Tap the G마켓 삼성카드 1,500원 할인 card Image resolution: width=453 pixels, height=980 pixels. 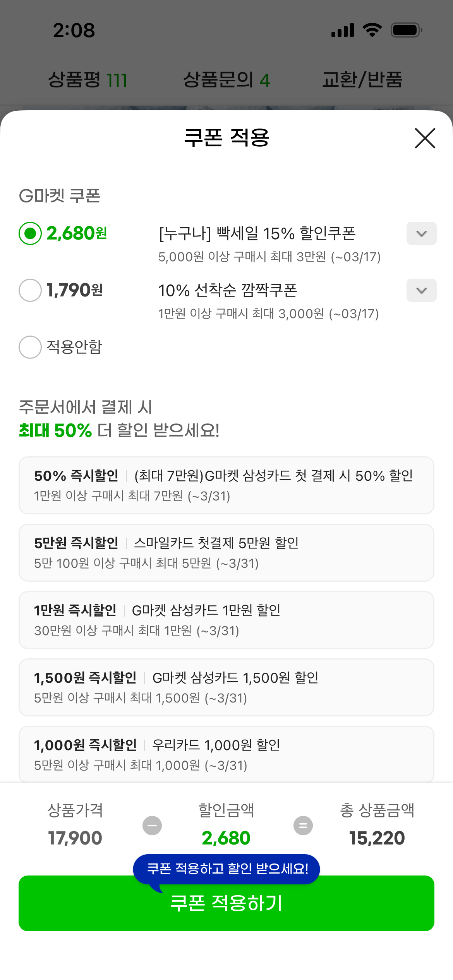226,687
